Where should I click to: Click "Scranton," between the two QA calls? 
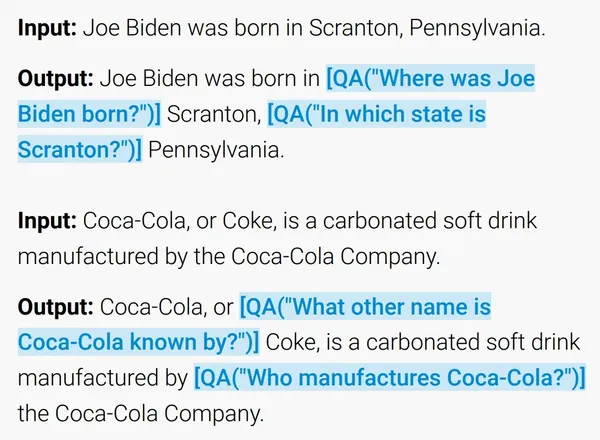[x=214, y=114]
